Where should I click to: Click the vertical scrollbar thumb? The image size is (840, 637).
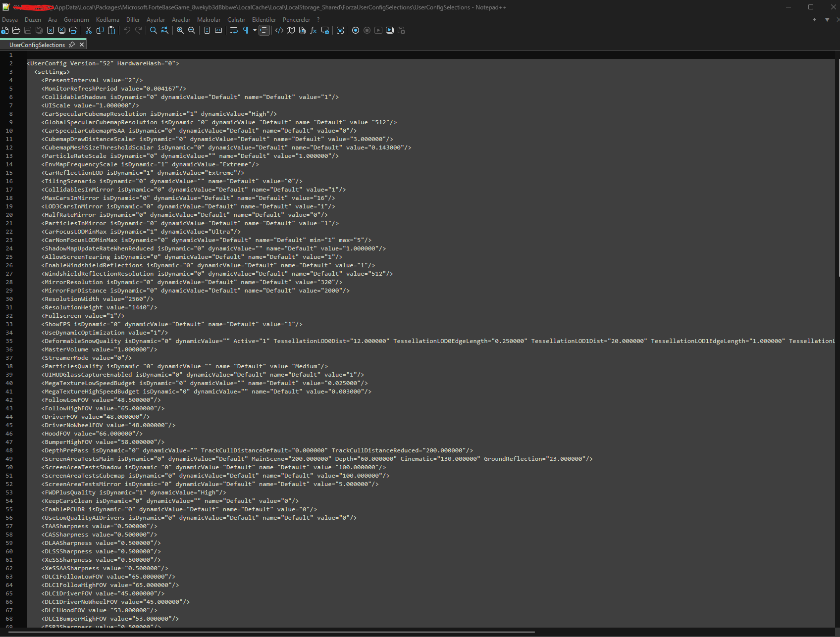click(838, 168)
